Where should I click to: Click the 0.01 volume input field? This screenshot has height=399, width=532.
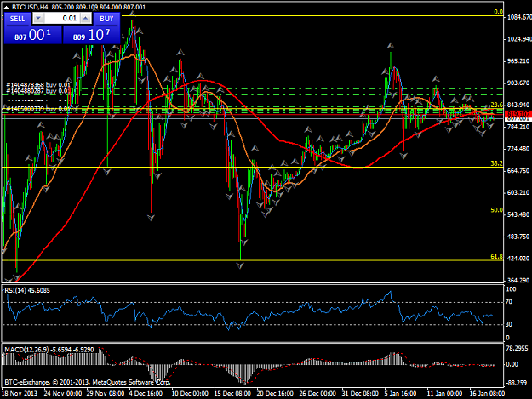click(x=62, y=19)
